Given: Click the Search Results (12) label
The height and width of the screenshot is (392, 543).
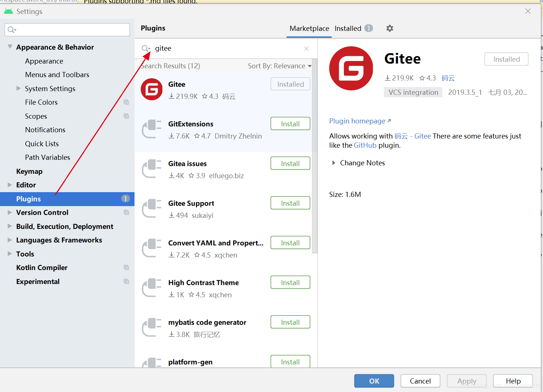Looking at the screenshot, I should (x=171, y=66).
